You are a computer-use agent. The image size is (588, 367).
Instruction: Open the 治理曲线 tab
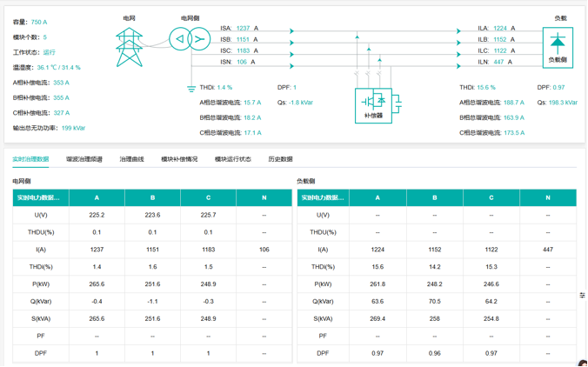(131, 159)
